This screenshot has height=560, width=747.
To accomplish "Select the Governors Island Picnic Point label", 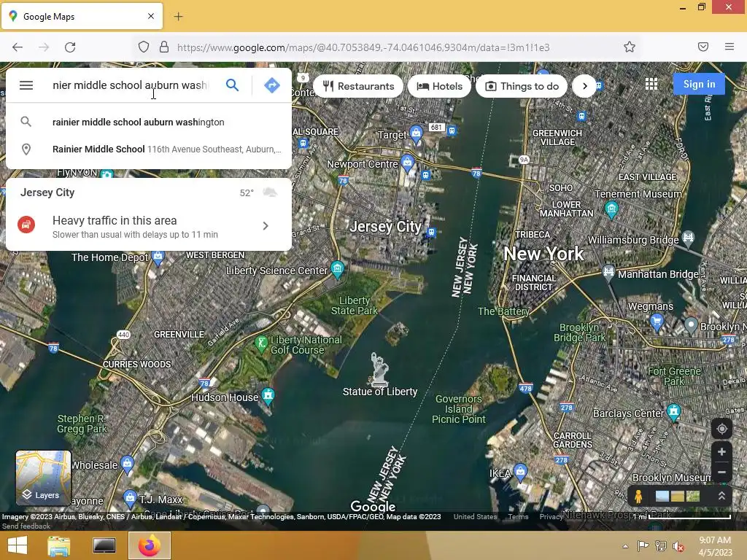I will [x=458, y=409].
